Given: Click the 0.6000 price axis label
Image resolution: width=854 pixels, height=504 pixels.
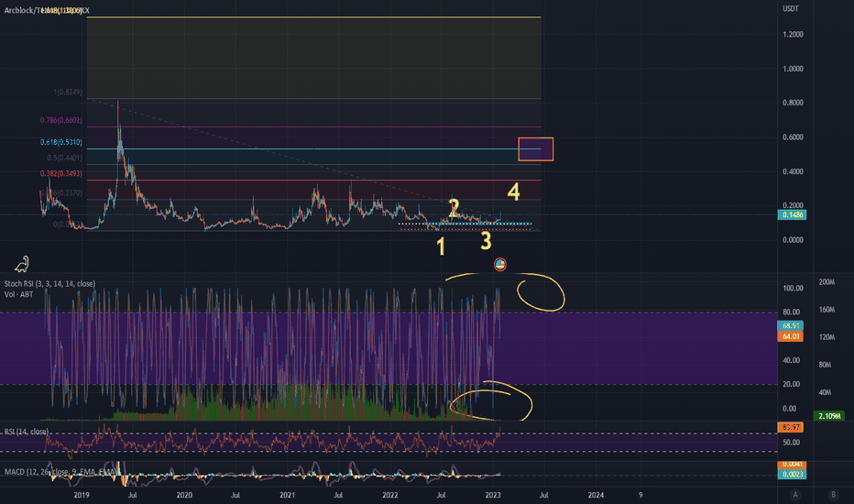Looking at the screenshot, I should point(793,137).
